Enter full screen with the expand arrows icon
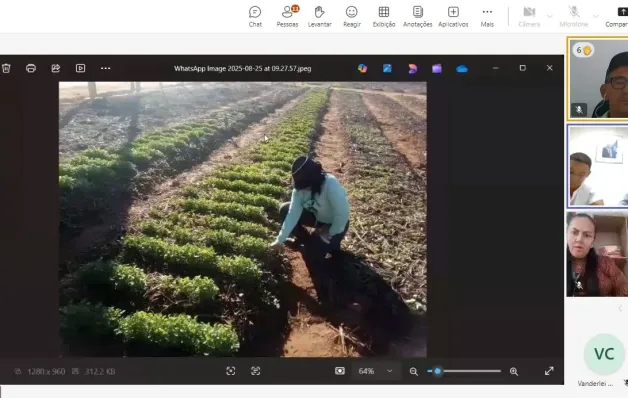The image size is (628, 398). coord(549,371)
